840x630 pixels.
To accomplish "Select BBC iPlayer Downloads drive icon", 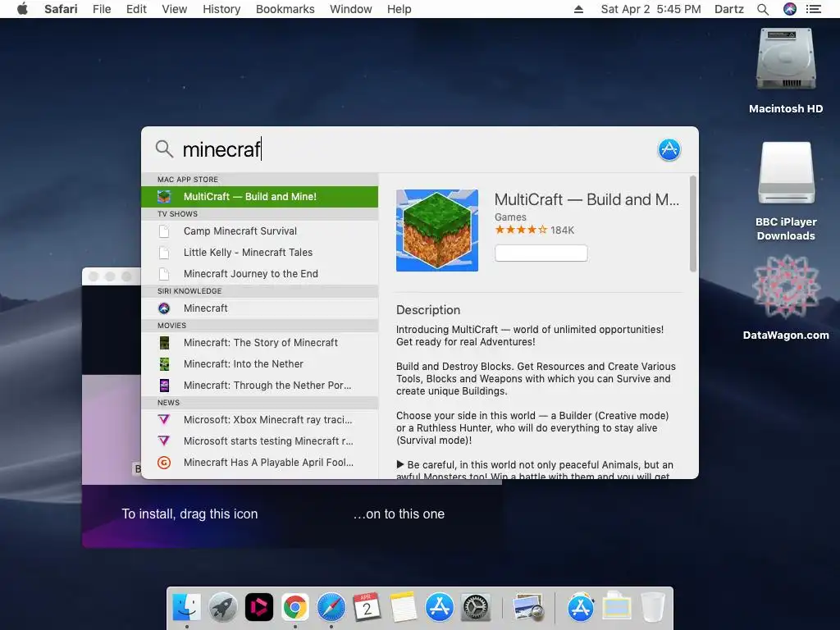I will pos(786,174).
